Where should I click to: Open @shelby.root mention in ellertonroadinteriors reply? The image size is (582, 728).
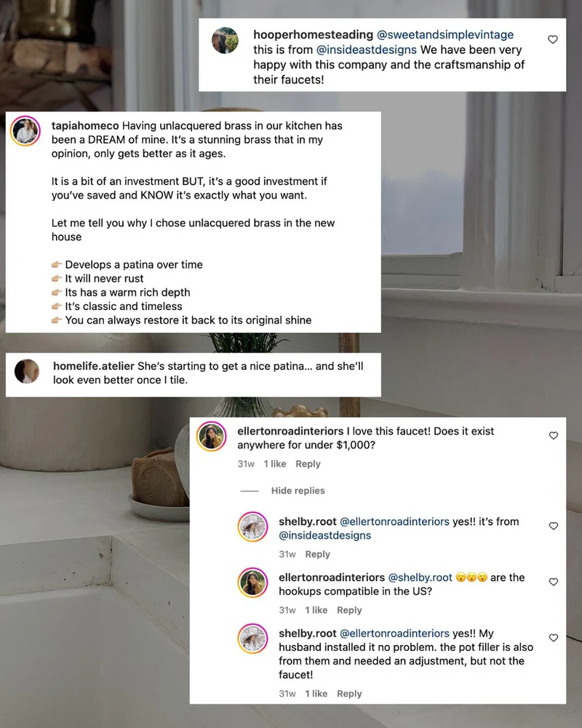click(x=420, y=577)
